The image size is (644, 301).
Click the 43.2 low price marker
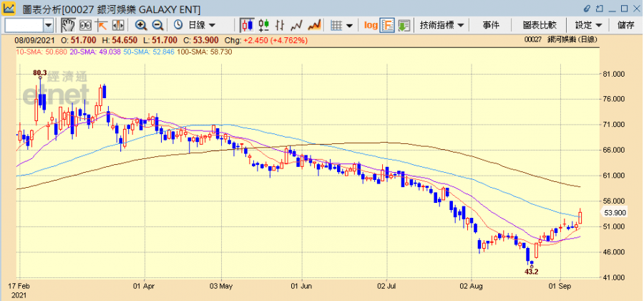point(531,272)
